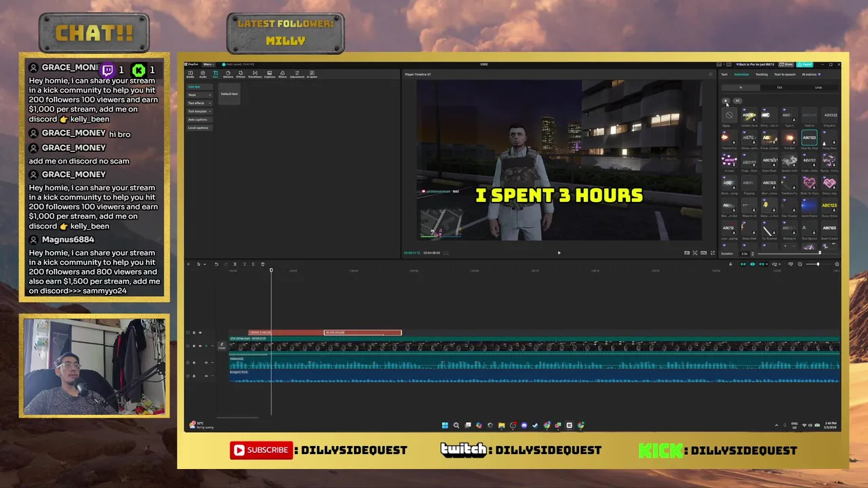Viewport: 868px width, 488px height.
Task: Open the Effects panel
Action: [x=241, y=75]
